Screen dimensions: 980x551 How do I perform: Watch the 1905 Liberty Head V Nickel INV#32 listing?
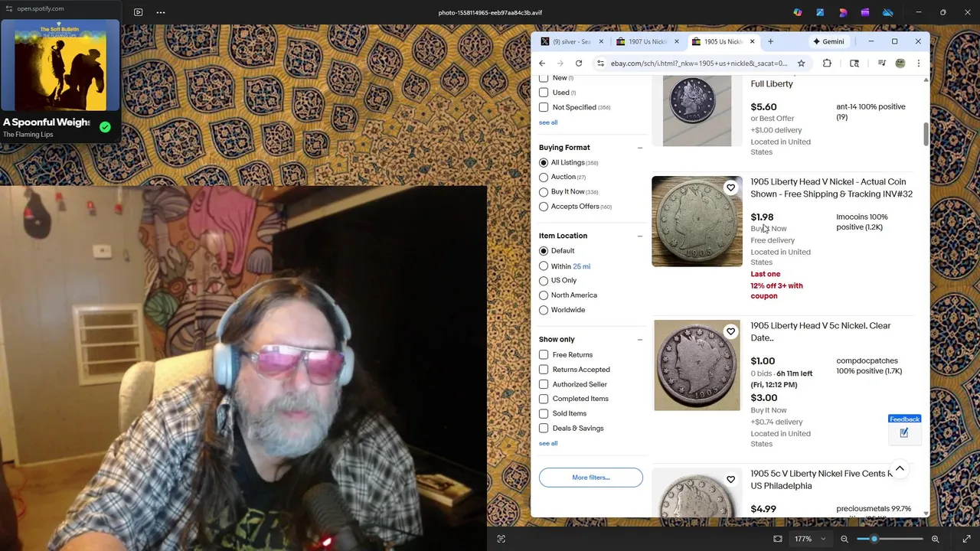pyautogui.click(x=730, y=187)
